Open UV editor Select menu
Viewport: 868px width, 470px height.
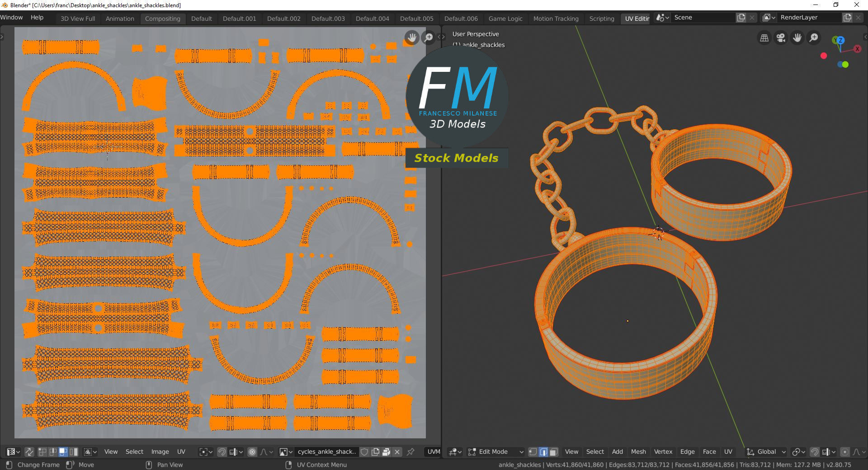134,451
